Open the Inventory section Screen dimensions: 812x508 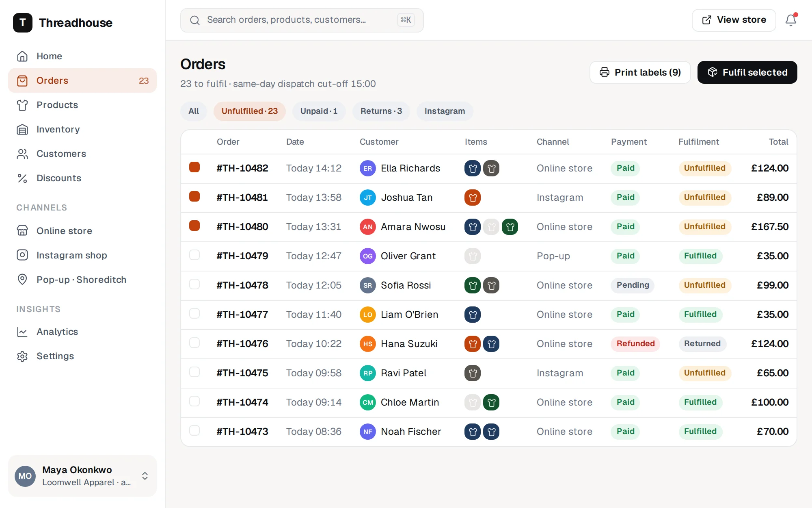tap(82, 129)
